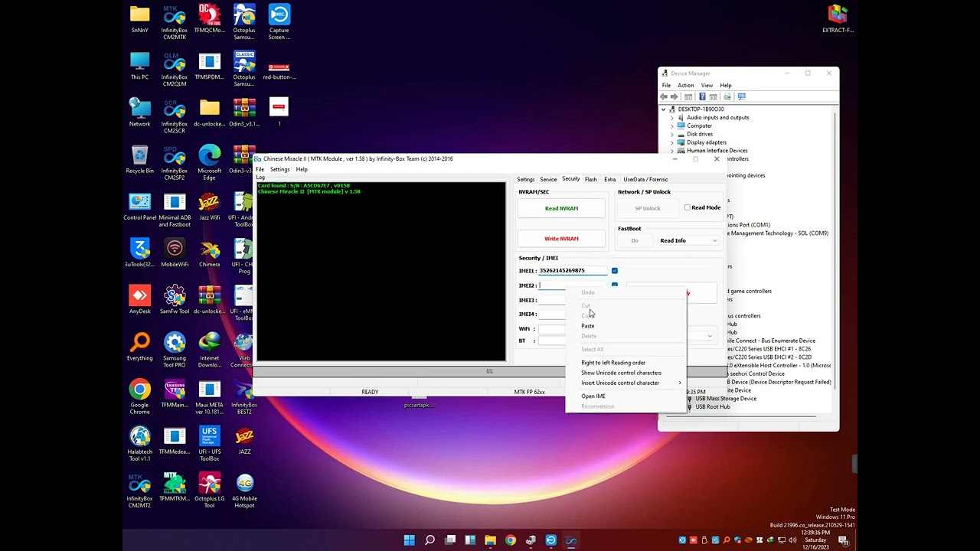Select the This PC desktop icon
This screenshot has width=980, height=551.
139,67
